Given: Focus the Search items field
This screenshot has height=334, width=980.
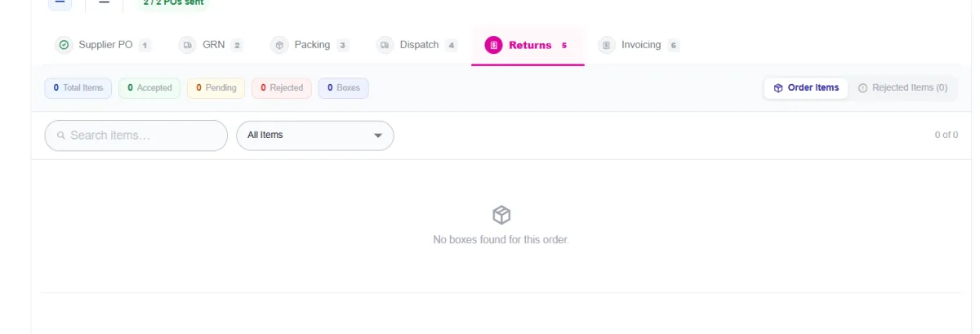Looking at the screenshot, I should (x=136, y=136).
